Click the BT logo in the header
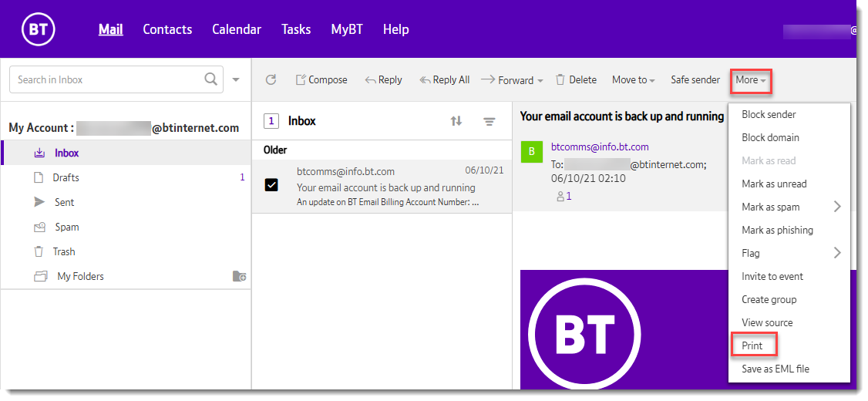 point(39,29)
